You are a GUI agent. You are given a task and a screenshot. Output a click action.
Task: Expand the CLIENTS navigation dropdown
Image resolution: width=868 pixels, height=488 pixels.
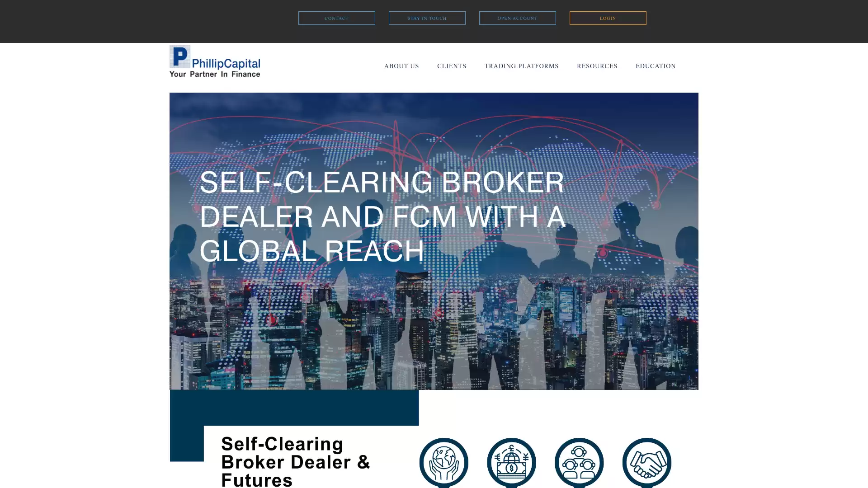tap(451, 66)
